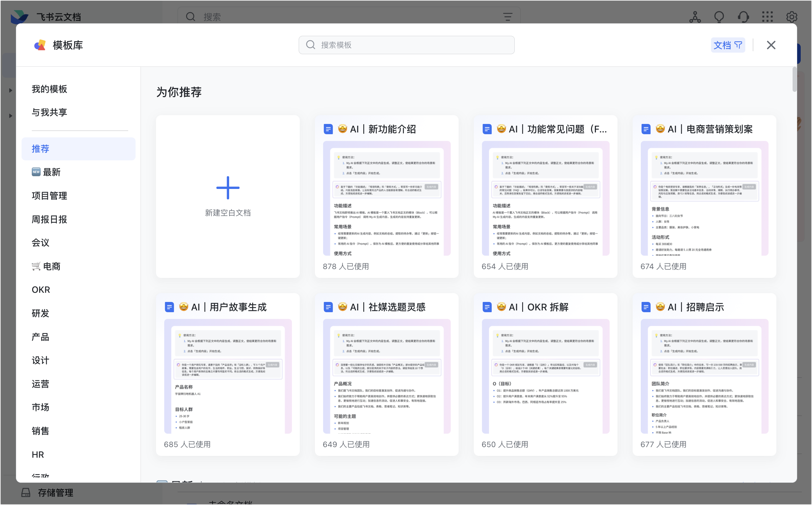
Task: Click the template library colorful logo
Action: pos(40,45)
